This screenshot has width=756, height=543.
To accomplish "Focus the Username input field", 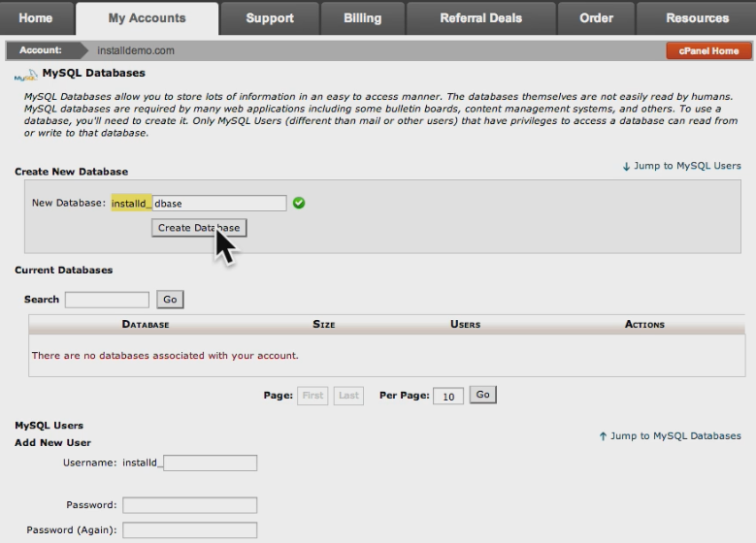I will pyautogui.click(x=211, y=463).
